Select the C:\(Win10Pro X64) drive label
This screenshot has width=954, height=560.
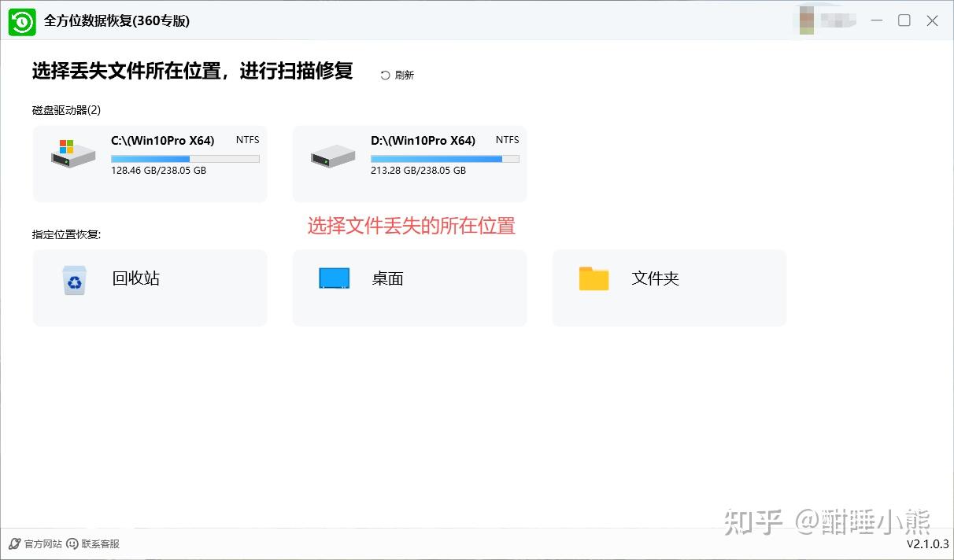[162, 141]
